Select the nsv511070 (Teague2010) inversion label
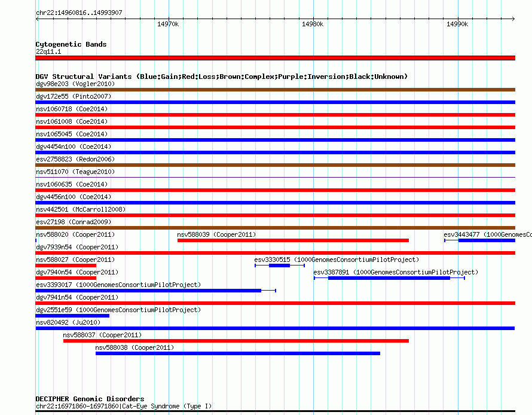The height and width of the screenshot is (415, 532). click(x=75, y=172)
